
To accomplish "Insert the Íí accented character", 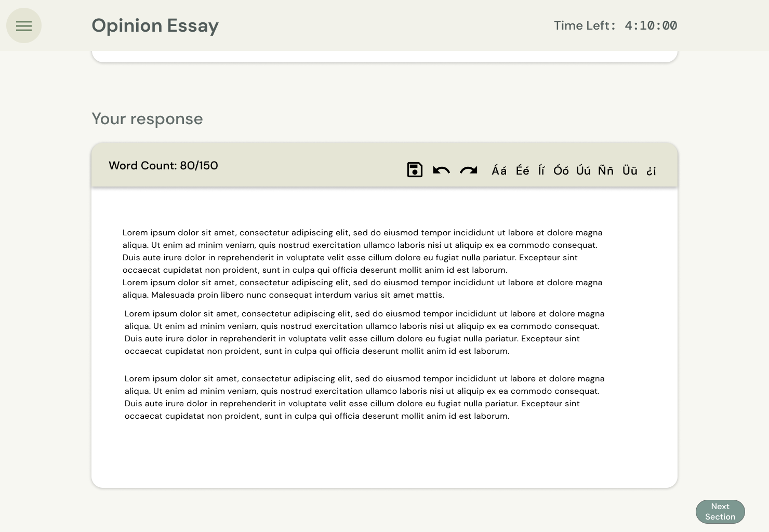I will point(541,170).
